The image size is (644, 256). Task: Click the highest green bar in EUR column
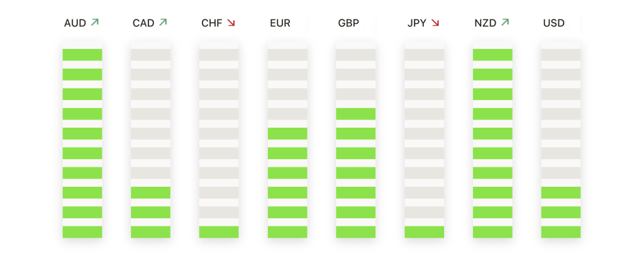tap(287, 133)
